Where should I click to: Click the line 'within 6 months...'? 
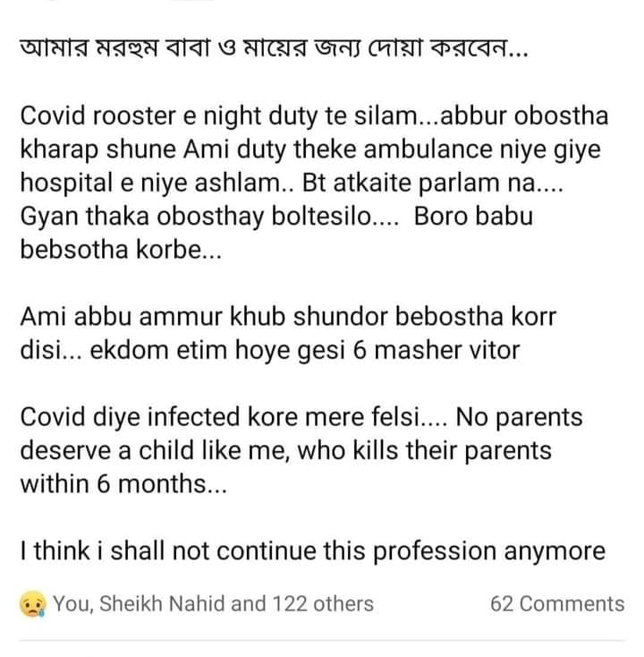coord(123,484)
